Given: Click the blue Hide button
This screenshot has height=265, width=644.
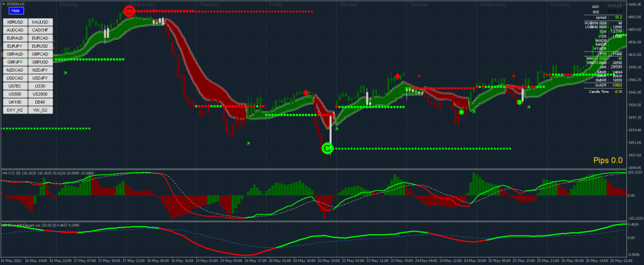Looking at the screenshot, I should (16, 11).
